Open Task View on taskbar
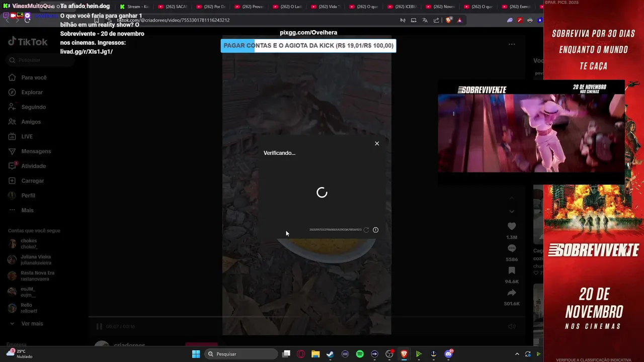Screen dimensions: 644x362 pos(286,354)
